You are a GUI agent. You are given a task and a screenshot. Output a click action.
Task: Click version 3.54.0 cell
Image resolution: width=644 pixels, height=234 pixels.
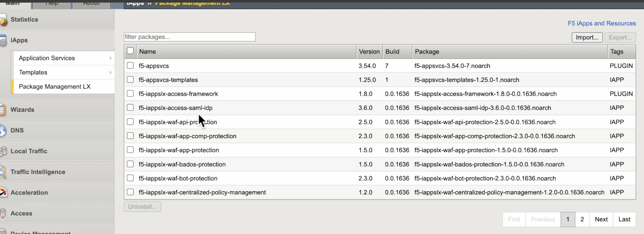tap(367, 66)
